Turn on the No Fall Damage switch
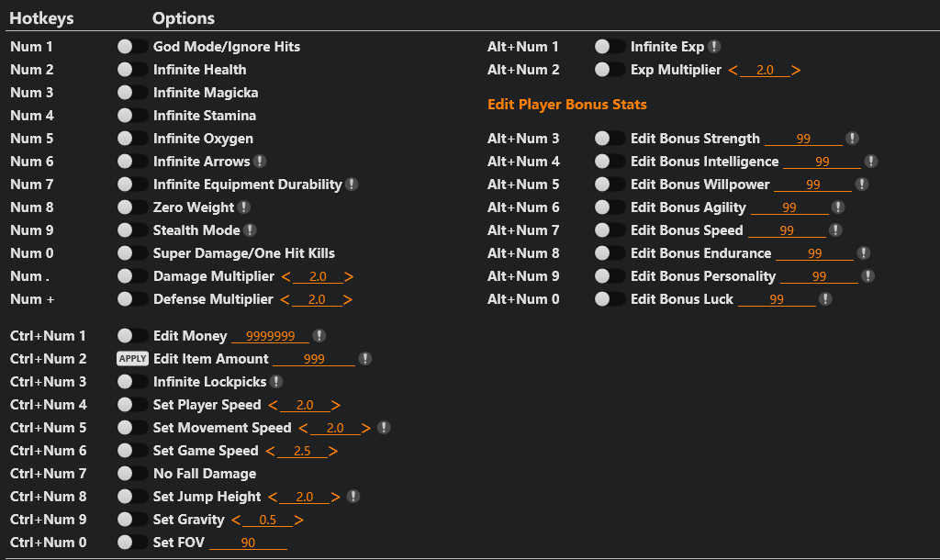 132,474
